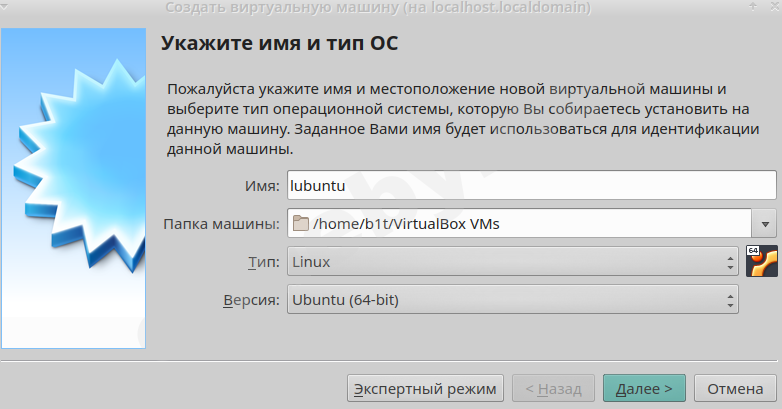The image size is (782, 409).
Task: Open the machine folder dropdown arrow
Action: pyautogui.click(x=766, y=224)
